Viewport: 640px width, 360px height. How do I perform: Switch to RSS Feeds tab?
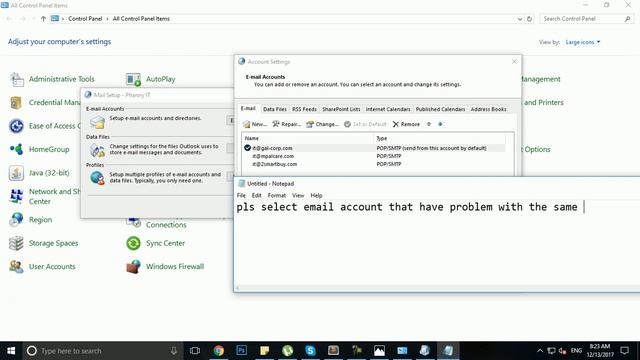[304, 109]
